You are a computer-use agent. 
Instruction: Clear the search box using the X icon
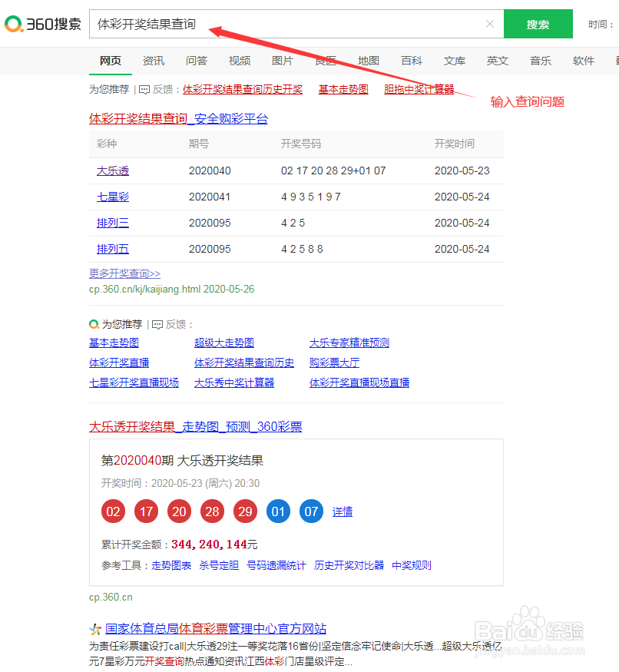(x=490, y=24)
